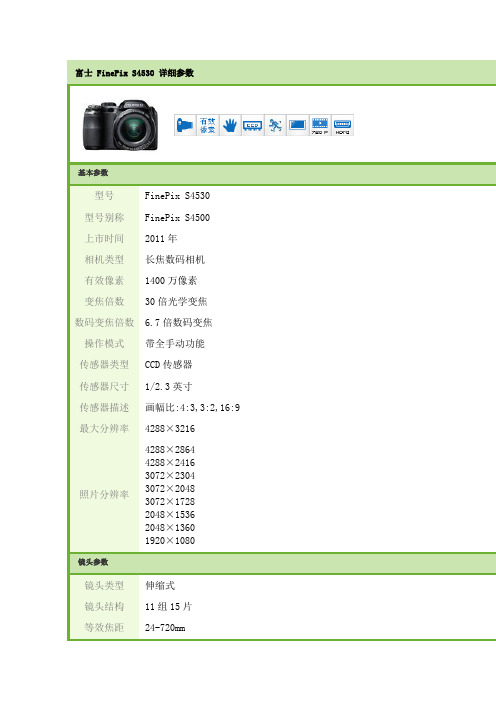
Task: Click the 型号别称 value FinePix S4500
Action: pos(177,218)
